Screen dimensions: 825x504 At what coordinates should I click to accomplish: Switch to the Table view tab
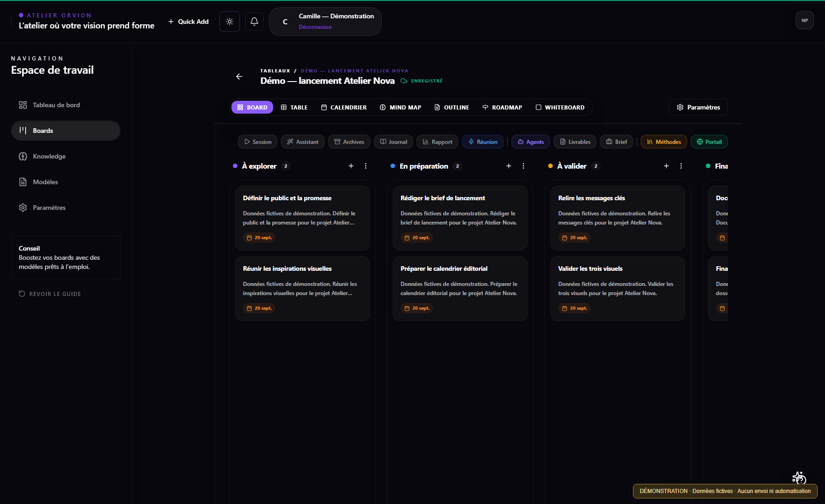(294, 107)
